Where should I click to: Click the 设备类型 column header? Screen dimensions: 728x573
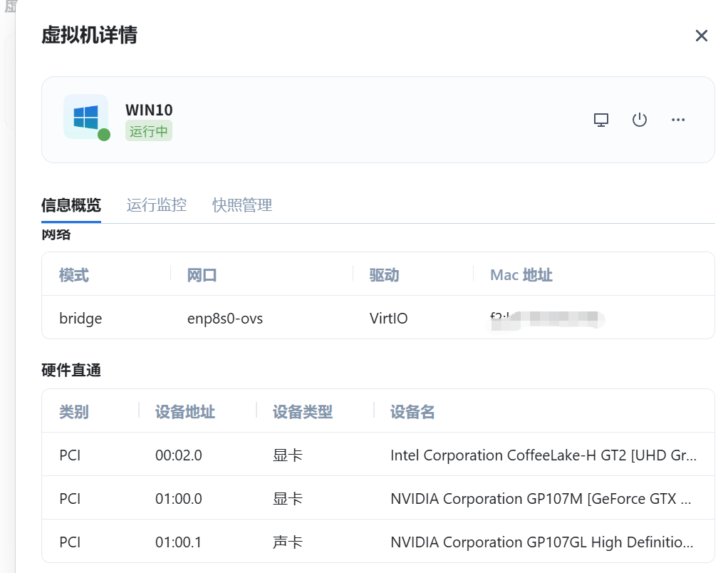tap(302, 412)
